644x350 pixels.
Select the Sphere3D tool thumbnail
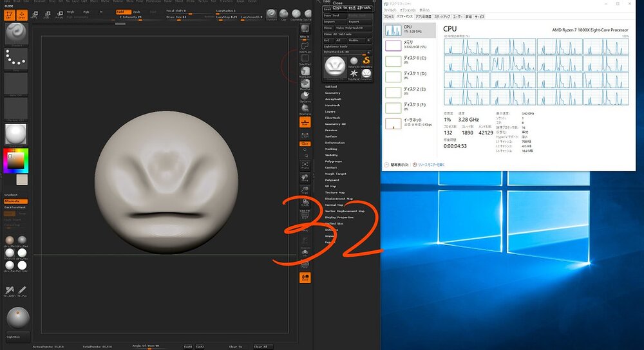[x=354, y=62]
